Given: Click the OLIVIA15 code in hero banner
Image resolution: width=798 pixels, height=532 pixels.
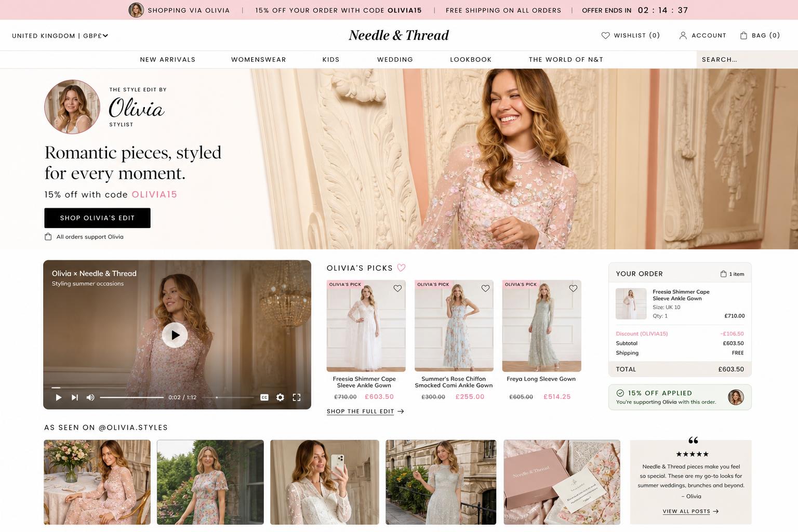Looking at the screenshot, I should coord(154,194).
